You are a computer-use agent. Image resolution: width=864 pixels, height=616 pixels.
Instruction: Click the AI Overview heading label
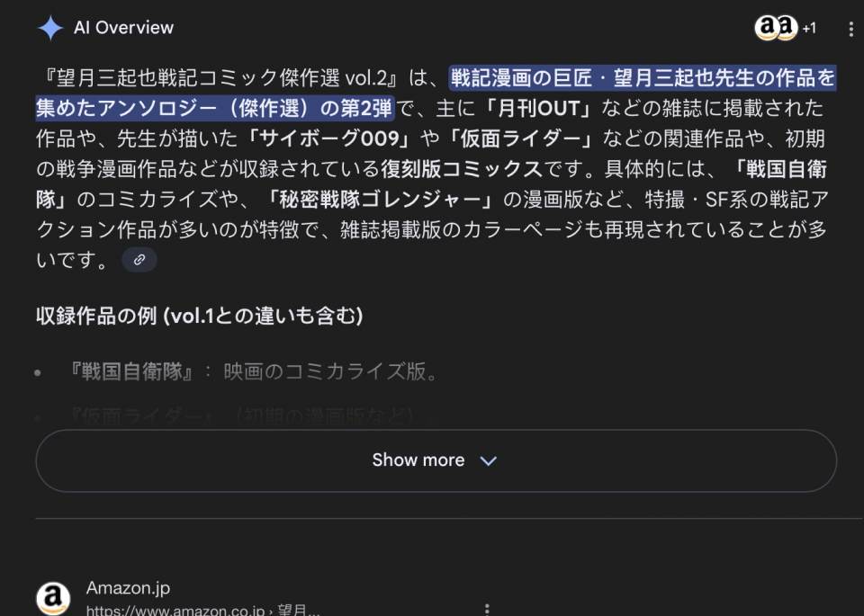pos(123,28)
